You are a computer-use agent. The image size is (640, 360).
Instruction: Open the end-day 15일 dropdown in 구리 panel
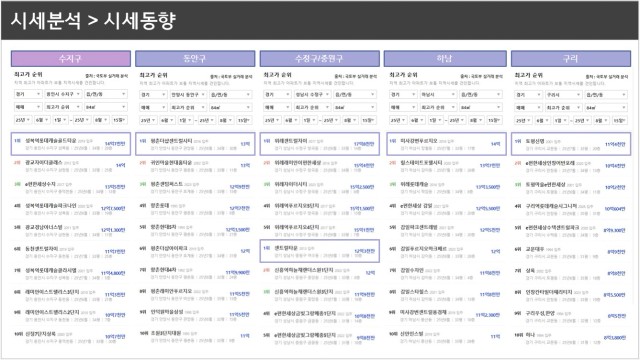[620, 120]
